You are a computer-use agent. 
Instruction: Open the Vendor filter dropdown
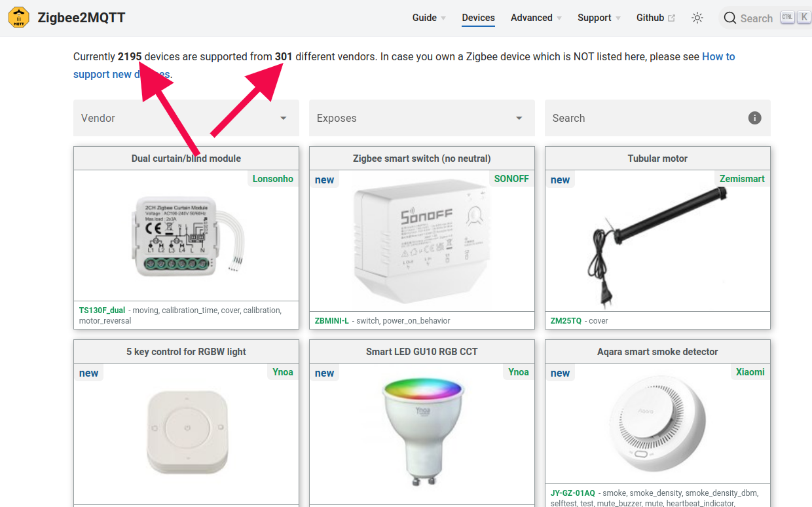click(x=186, y=118)
